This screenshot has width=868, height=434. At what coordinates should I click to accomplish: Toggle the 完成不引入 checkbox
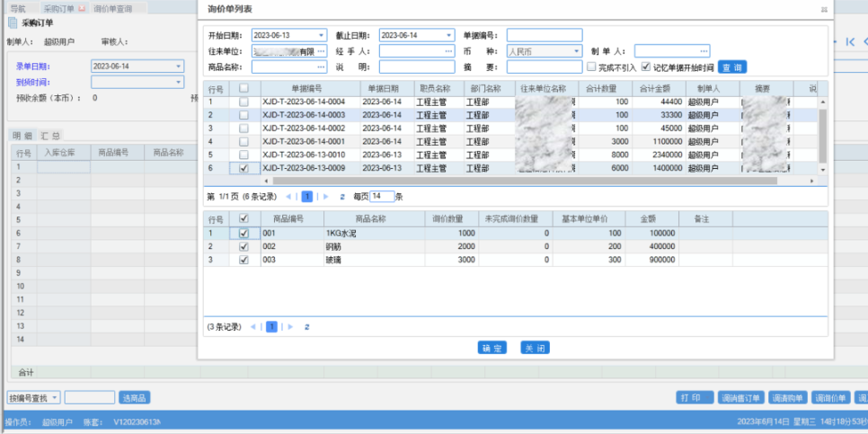(x=590, y=67)
